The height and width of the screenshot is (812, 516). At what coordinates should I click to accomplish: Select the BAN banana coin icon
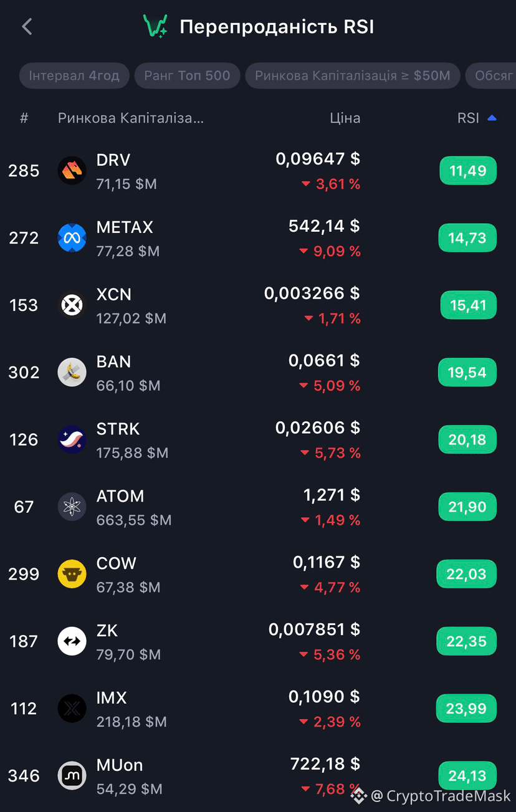72,373
